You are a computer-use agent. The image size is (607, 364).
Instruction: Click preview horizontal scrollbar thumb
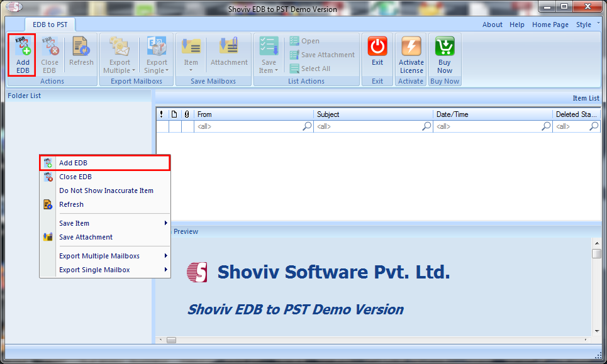point(172,340)
